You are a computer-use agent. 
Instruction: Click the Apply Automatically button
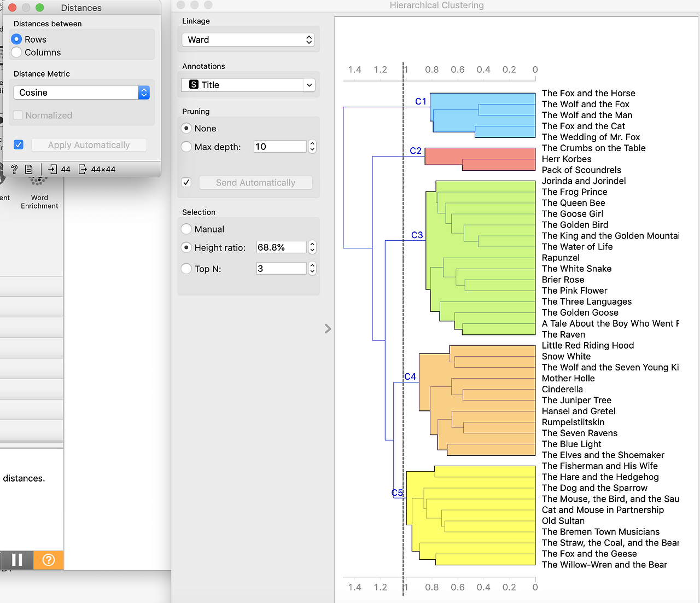click(89, 145)
